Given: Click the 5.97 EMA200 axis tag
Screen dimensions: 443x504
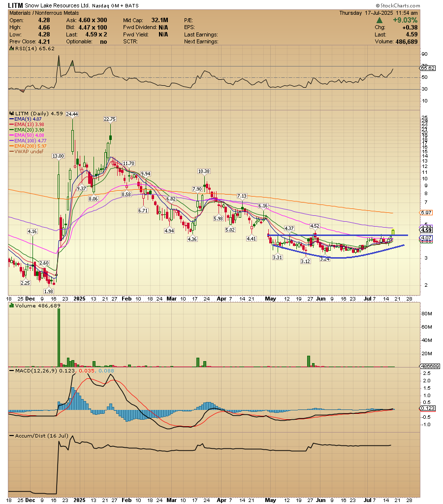Looking at the screenshot, I should (x=426, y=212).
